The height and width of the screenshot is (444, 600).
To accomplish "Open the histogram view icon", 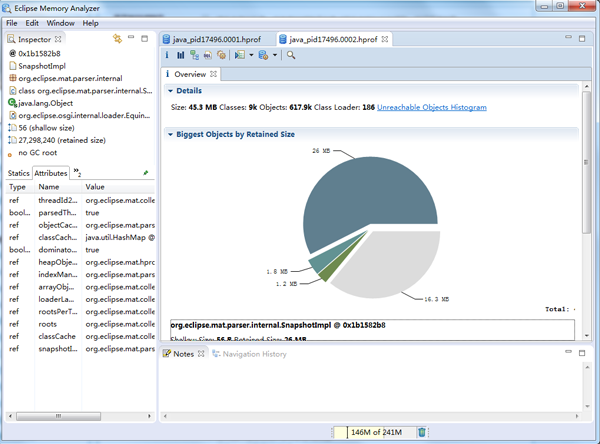I will [180, 55].
